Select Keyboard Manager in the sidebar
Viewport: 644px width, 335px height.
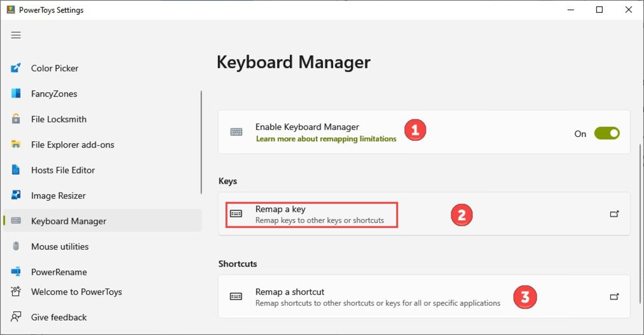click(x=68, y=221)
